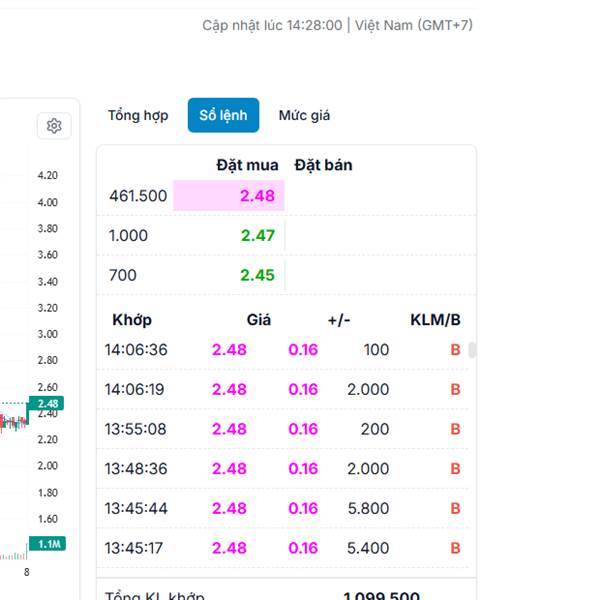
Task: Click the KLM/B column header
Action: 435,320
